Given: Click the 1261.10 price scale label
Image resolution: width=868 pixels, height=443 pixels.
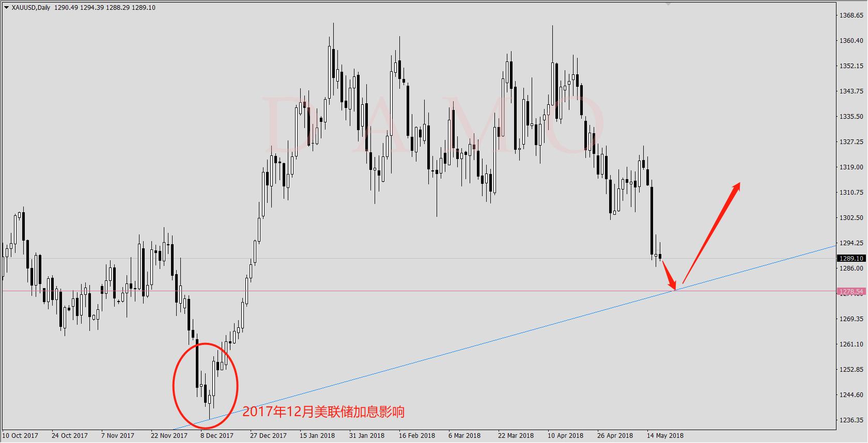Looking at the screenshot, I should tap(851, 344).
